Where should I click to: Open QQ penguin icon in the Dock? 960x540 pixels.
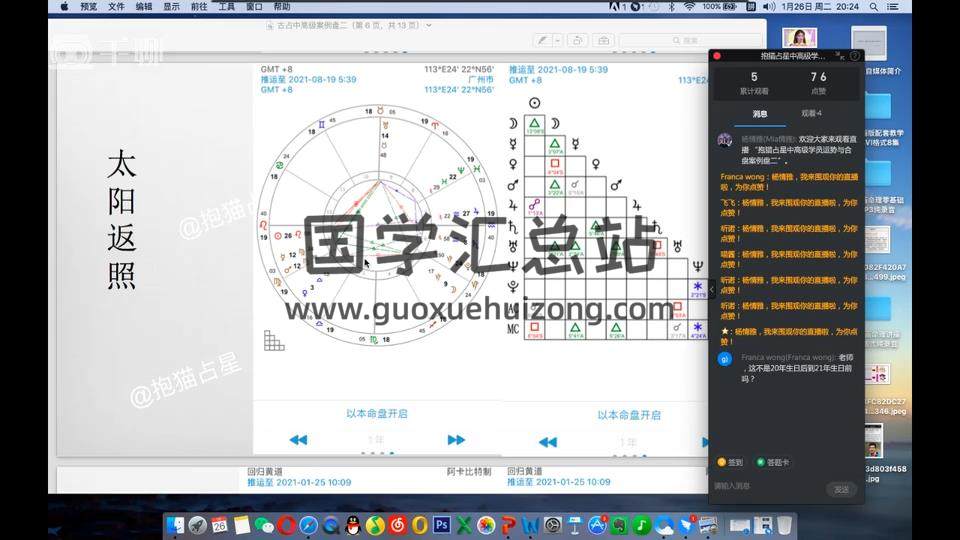pyautogui.click(x=352, y=524)
